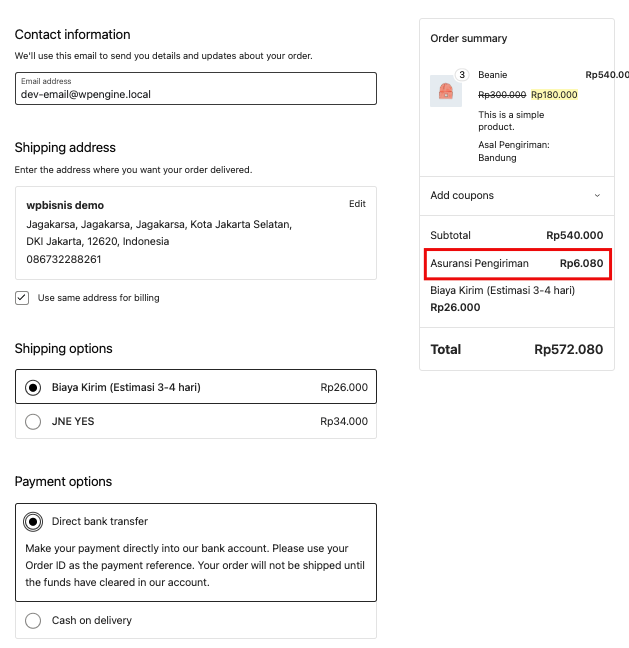Click the highlighted Rp180.000 sale price
The width and height of the screenshot is (629, 648).
click(554, 95)
